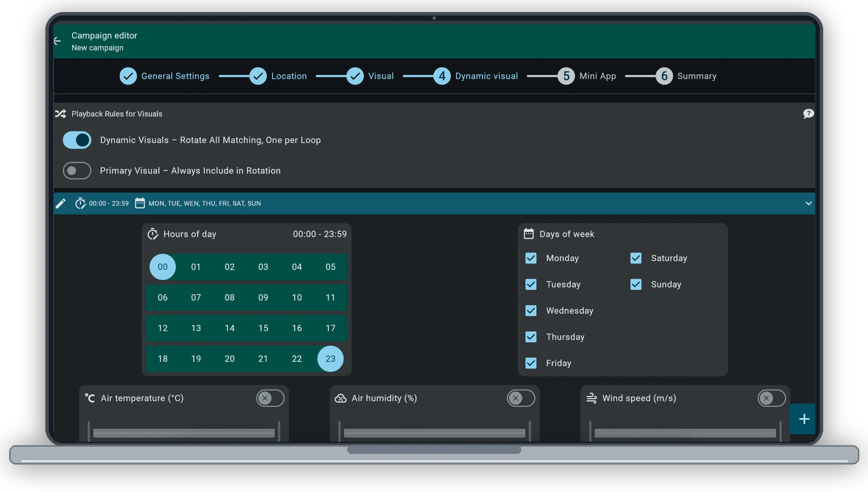Click the calendar icon in rule bar
Viewport: 868px width, 492px height.
click(x=140, y=203)
